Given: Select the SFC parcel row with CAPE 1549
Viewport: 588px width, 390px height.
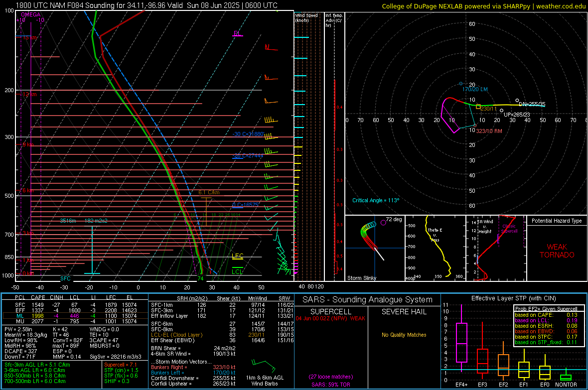Looking at the screenshot, I should coord(75,305).
